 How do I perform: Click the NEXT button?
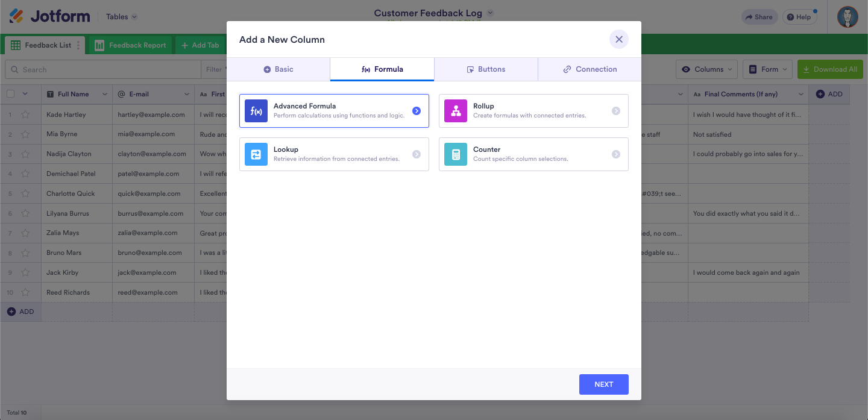click(x=604, y=384)
